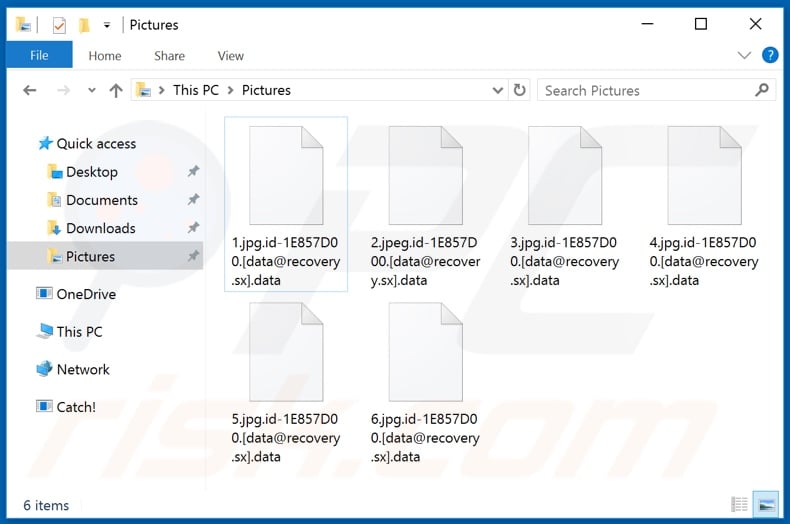790x524 pixels.
Task: Switch to the View ribbon tab
Action: click(231, 56)
